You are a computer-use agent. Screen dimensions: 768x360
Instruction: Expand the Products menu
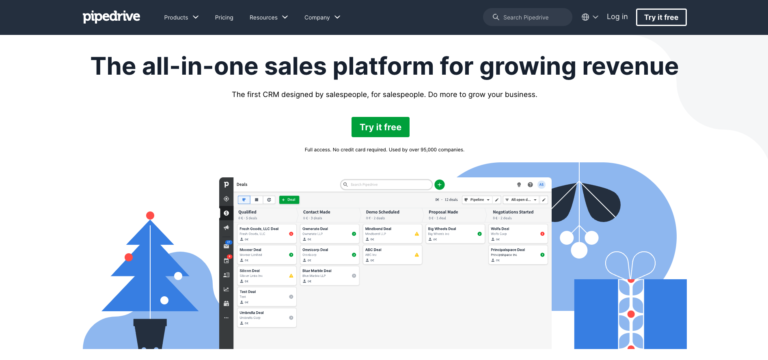181,17
